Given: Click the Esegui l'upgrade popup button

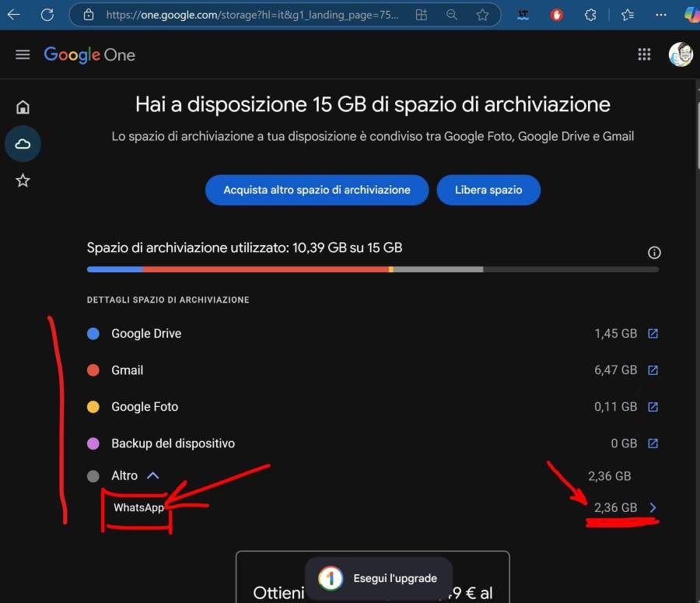Looking at the screenshot, I should pyautogui.click(x=379, y=578).
